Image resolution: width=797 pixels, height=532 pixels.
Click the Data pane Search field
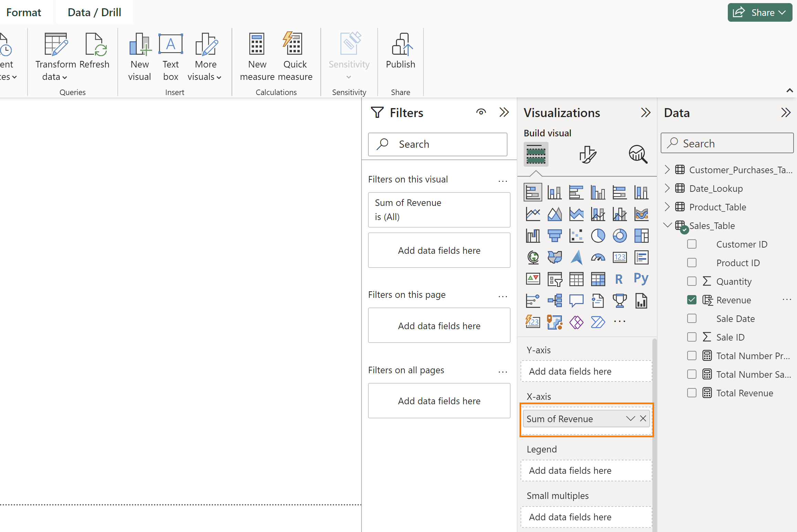pyautogui.click(x=727, y=143)
